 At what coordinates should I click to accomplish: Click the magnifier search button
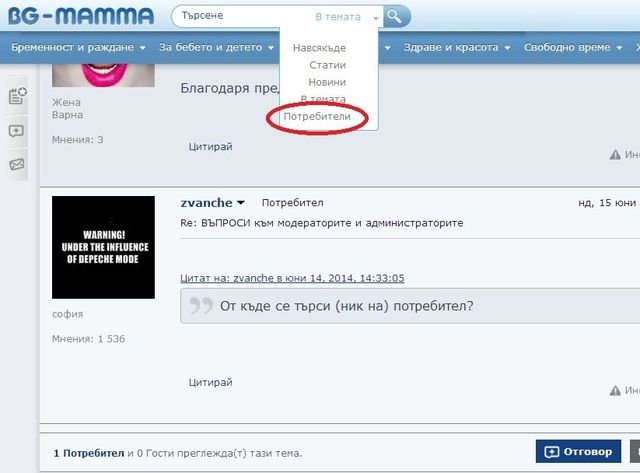(x=397, y=16)
